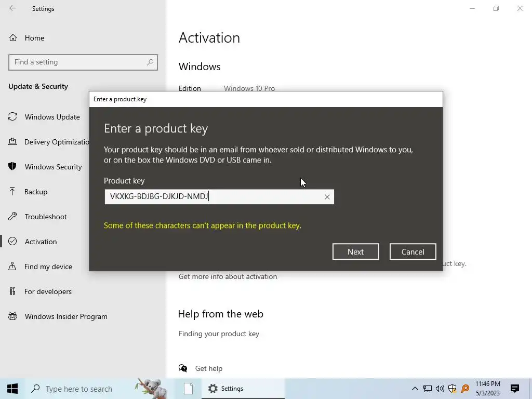Click the Update & Security heading
The height and width of the screenshot is (399, 532).
(38, 87)
